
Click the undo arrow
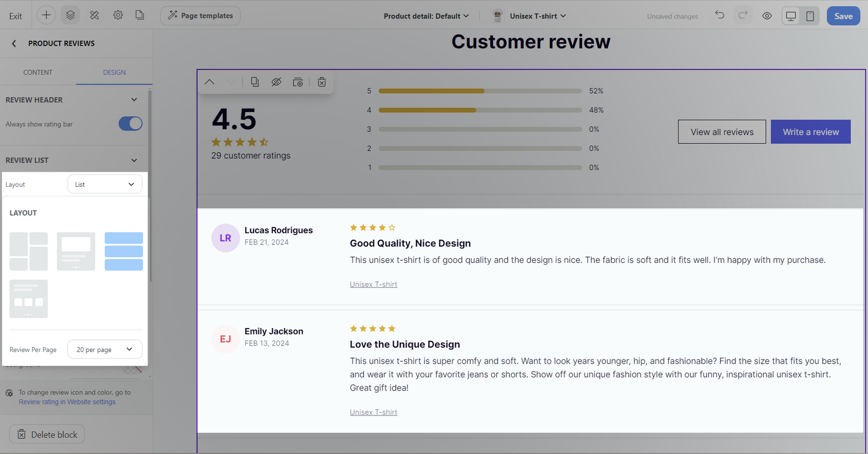(x=719, y=15)
